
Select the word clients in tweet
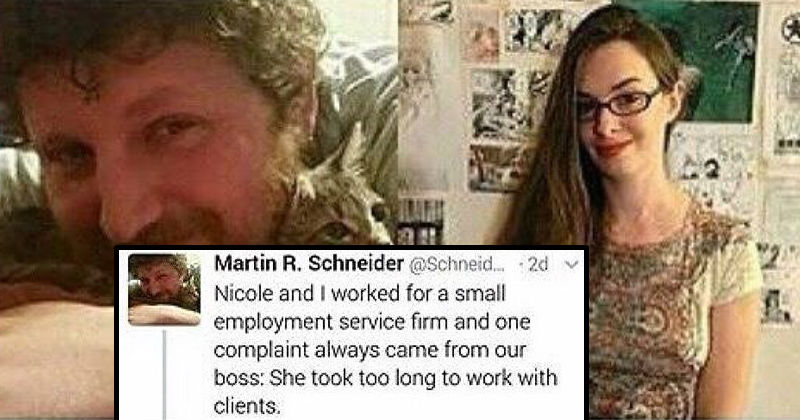(x=247, y=407)
